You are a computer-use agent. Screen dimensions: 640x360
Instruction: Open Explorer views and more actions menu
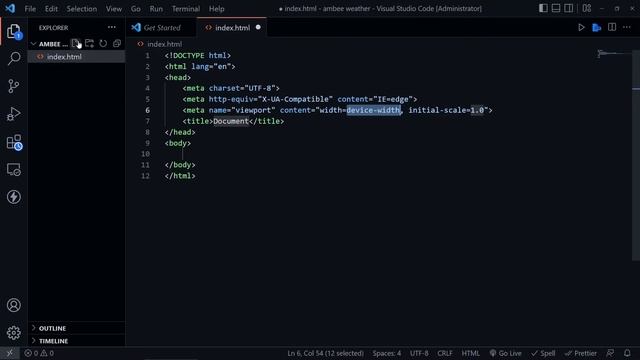111,27
